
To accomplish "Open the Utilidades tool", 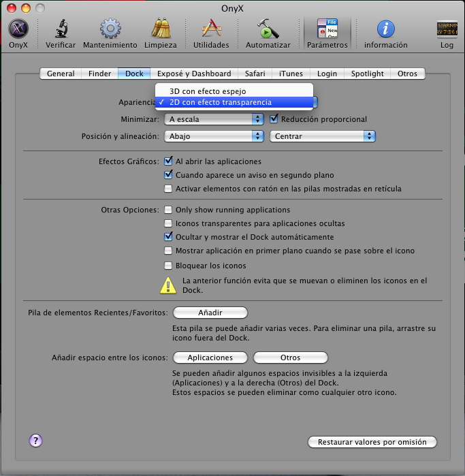I will [x=211, y=33].
